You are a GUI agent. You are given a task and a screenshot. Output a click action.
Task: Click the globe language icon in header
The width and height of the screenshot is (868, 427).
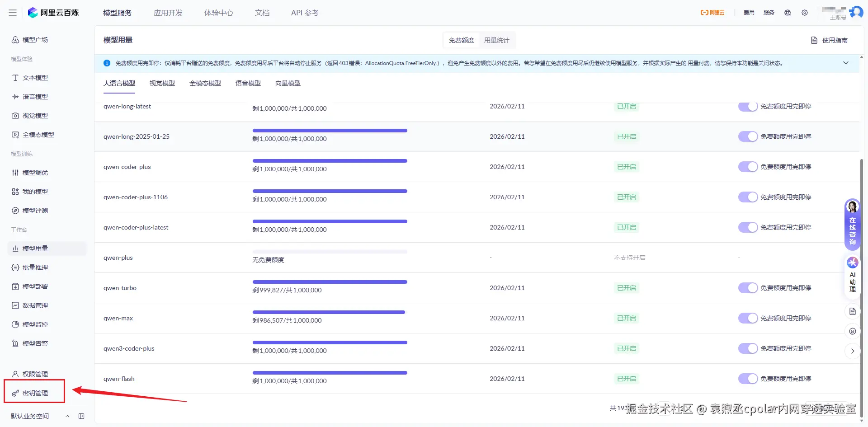(x=788, y=13)
